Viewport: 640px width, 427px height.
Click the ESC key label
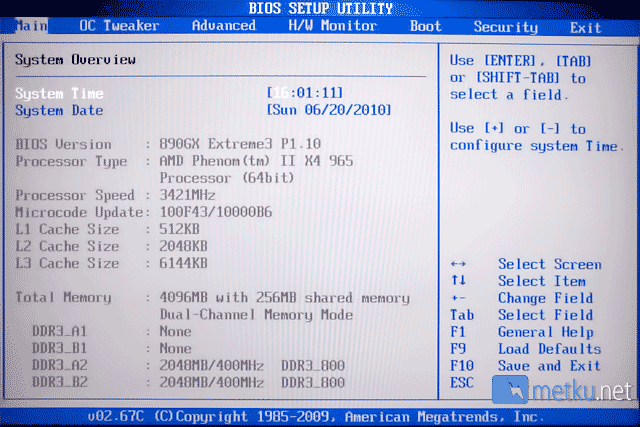[462, 383]
